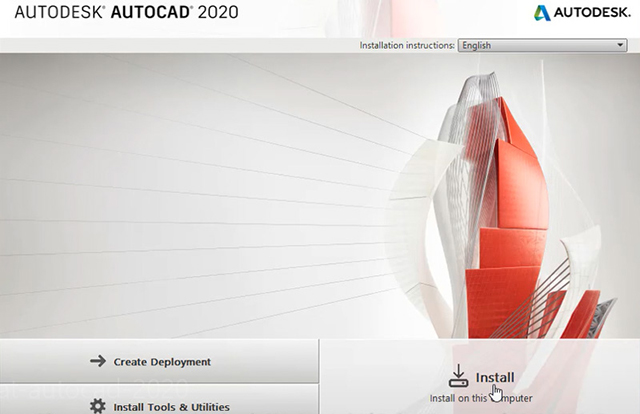Click the Install Tools & Utilities button
Screen dimensions: 640x414
pos(159,399)
